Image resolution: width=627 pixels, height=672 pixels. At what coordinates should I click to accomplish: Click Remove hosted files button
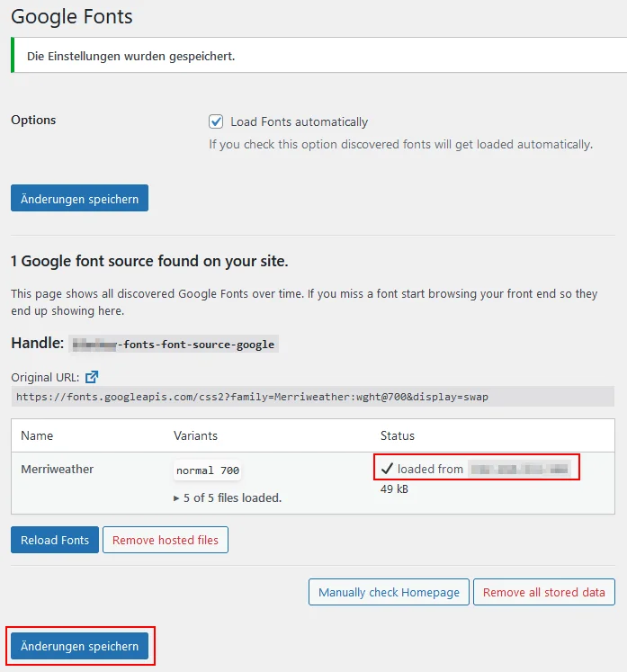point(166,540)
